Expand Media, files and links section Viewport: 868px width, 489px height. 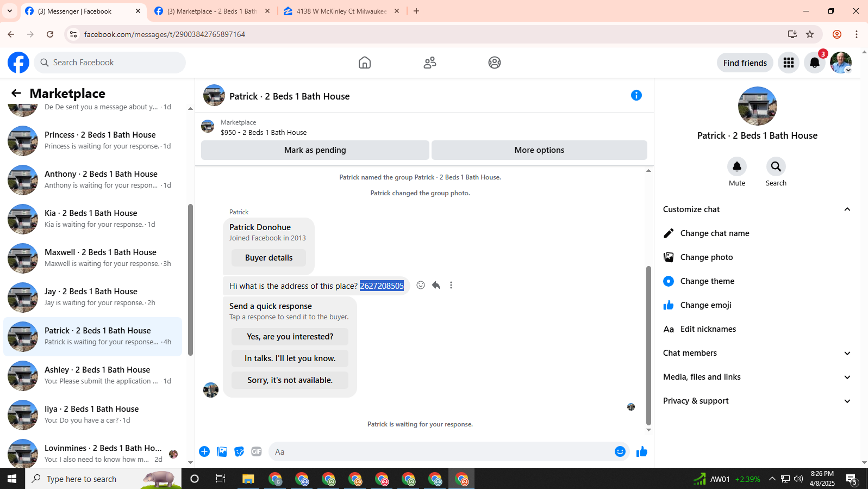(757, 377)
